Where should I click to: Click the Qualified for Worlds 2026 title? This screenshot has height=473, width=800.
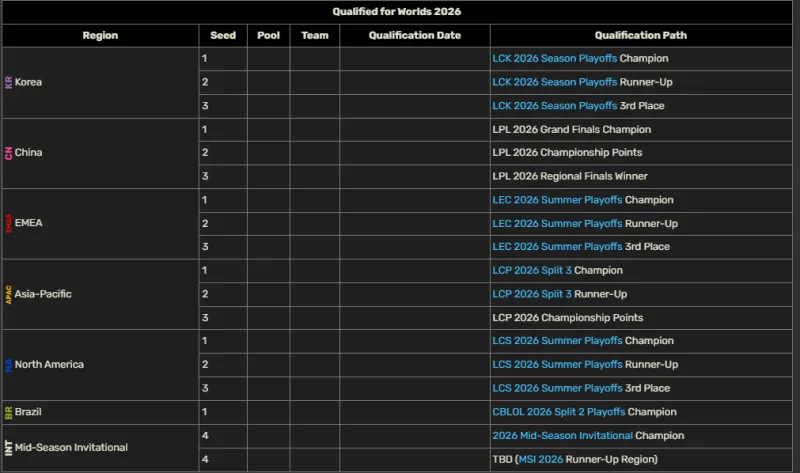pos(397,12)
